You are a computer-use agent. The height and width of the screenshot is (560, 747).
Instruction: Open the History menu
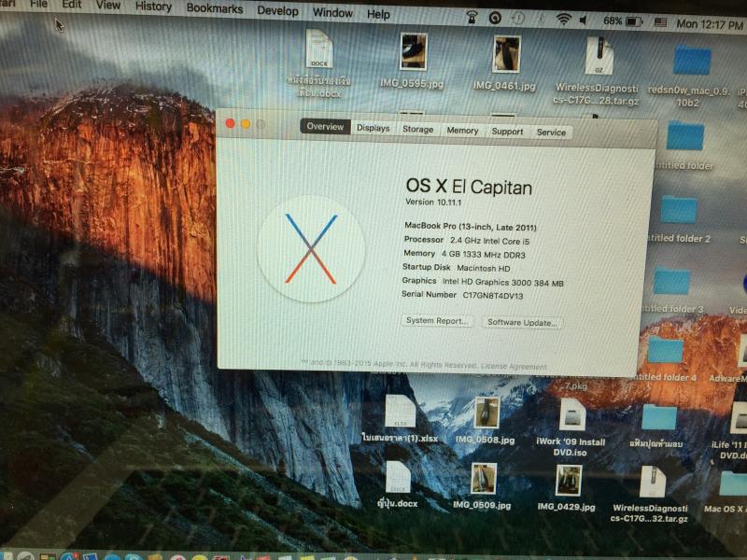tap(153, 7)
